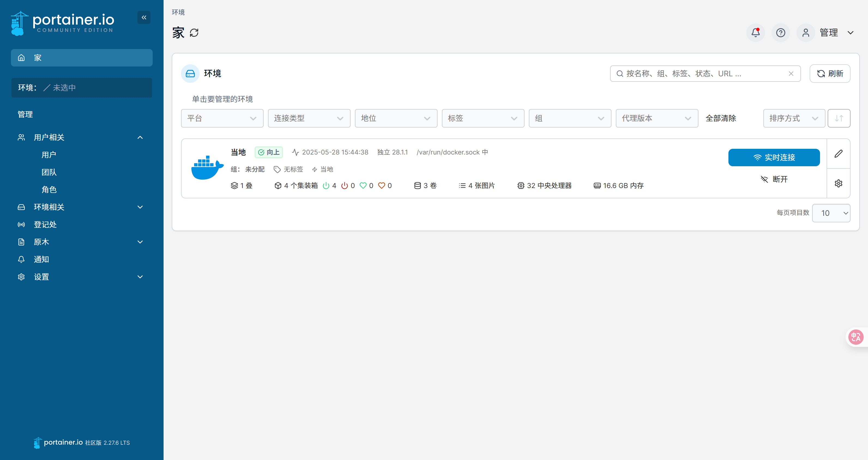Open the 平台 filter dropdown
The width and height of the screenshot is (868, 460).
click(222, 118)
